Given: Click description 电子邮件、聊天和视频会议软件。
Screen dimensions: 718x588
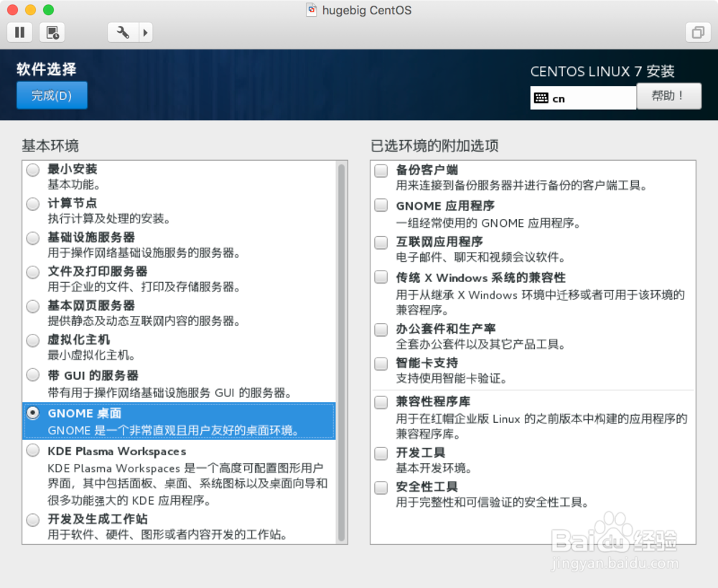Looking at the screenshot, I should (x=481, y=257).
